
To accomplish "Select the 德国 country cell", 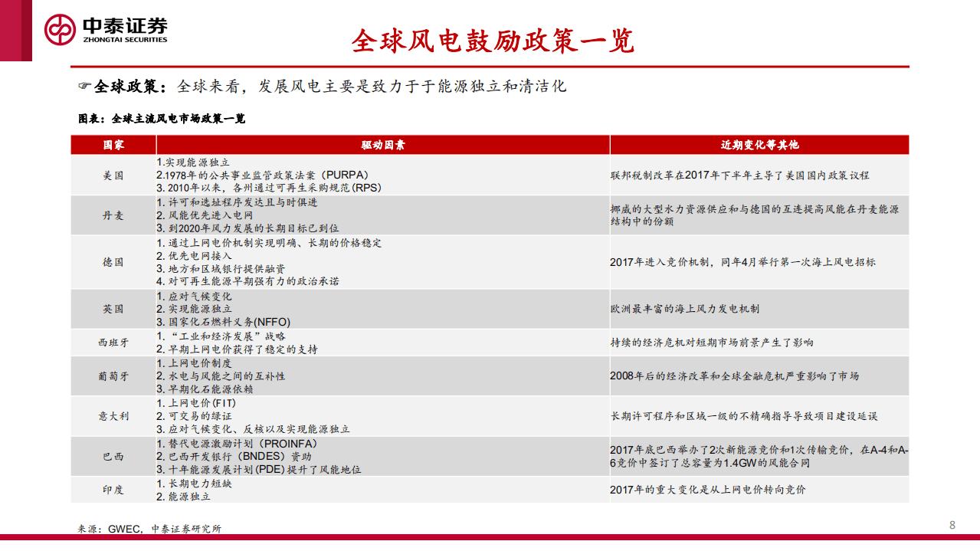I will coord(113,262).
